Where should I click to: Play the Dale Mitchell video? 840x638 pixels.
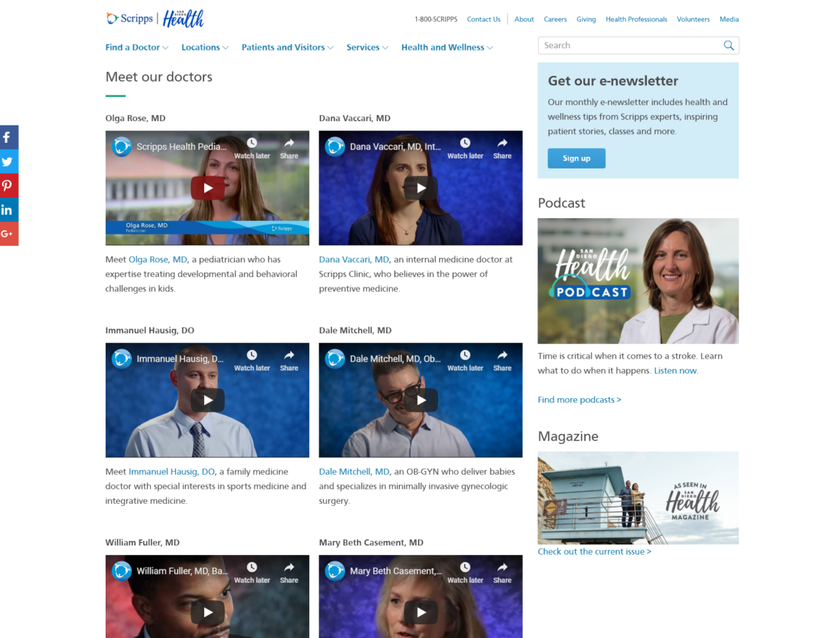click(421, 400)
